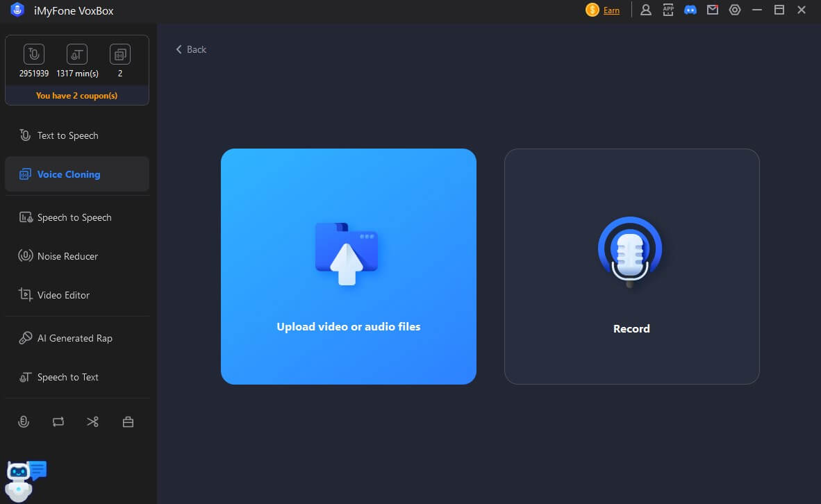Check the mail notification icon
The image size is (821, 504).
713,10
